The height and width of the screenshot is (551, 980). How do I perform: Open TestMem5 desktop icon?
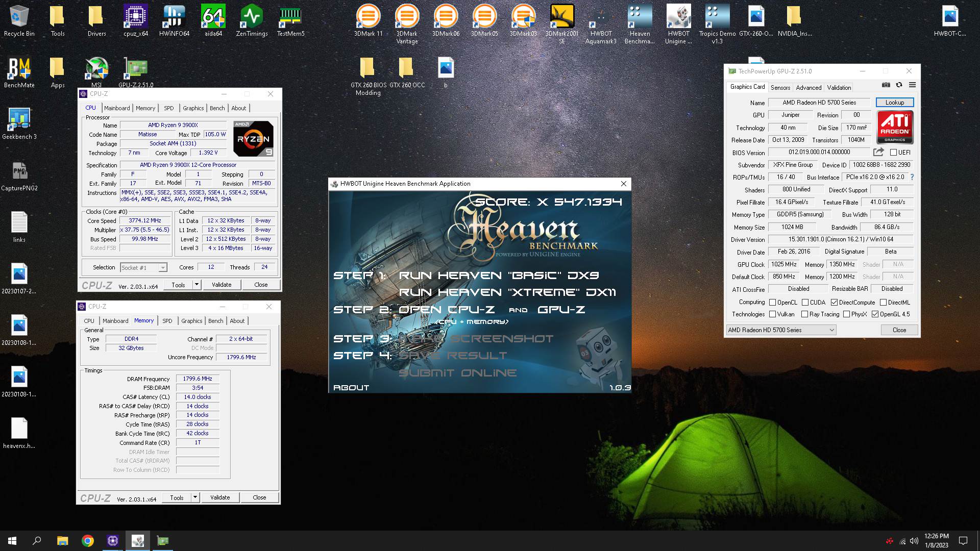click(x=290, y=21)
